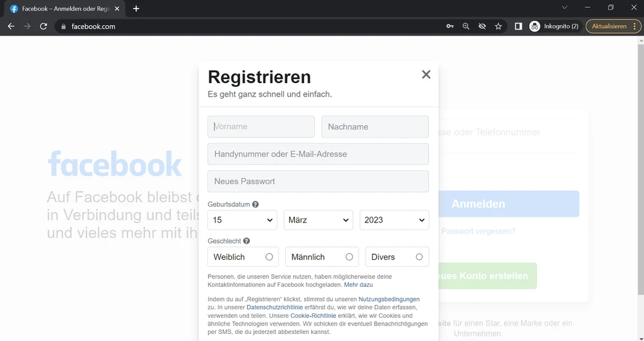This screenshot has height=341, width=644.
Task: Focus the Handynummer oder E-Mail-Adresse field
Action: click(x=318, y=154)
